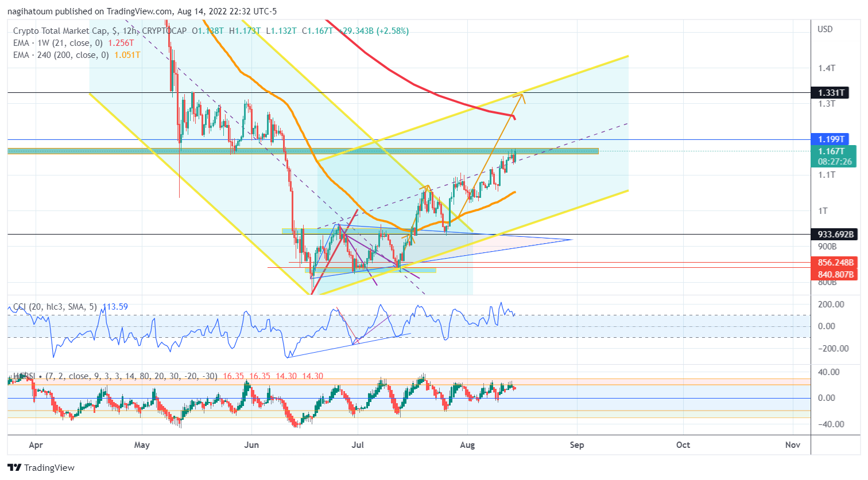Click the 1.4T price scale label
This screenshot has height=480, width=868.
[827, 68]
